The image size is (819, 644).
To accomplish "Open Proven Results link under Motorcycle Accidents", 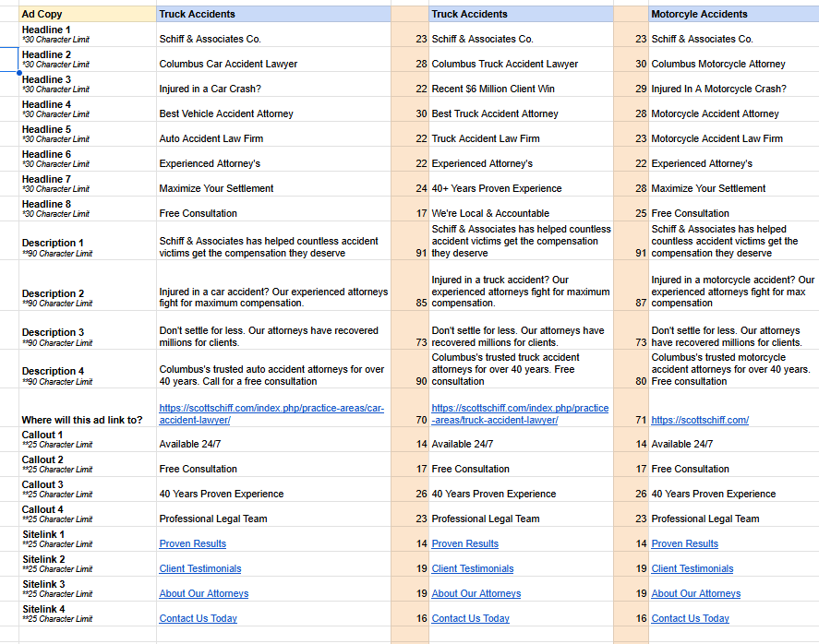I will [x=684, y=543].
